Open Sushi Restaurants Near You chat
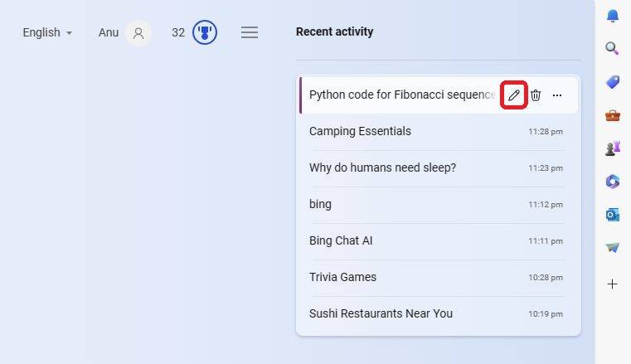 coord(437,313)
